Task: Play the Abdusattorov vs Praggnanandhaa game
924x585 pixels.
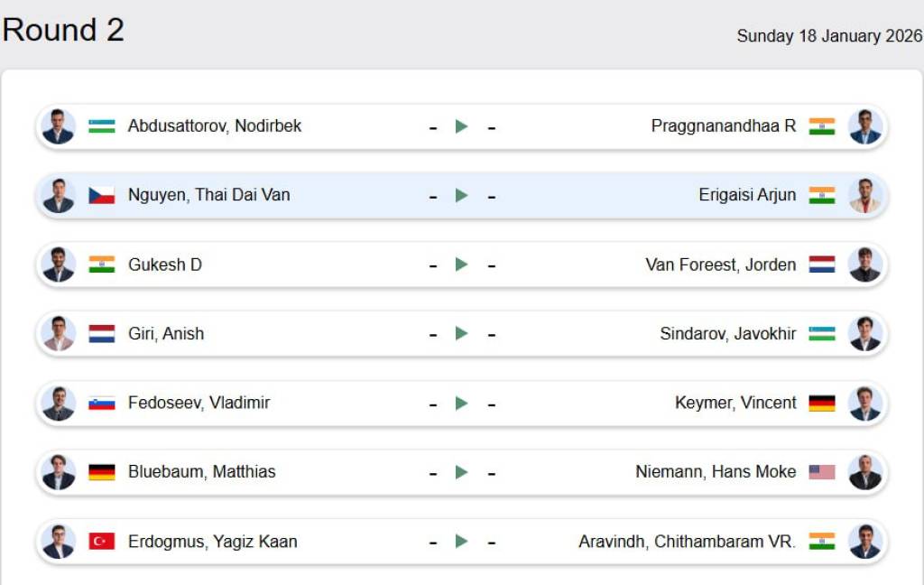Action: (x=462, y=126)
